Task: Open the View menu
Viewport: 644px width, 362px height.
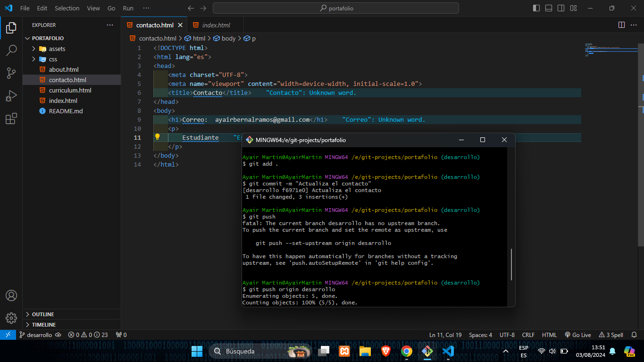Action: (93, 8)
